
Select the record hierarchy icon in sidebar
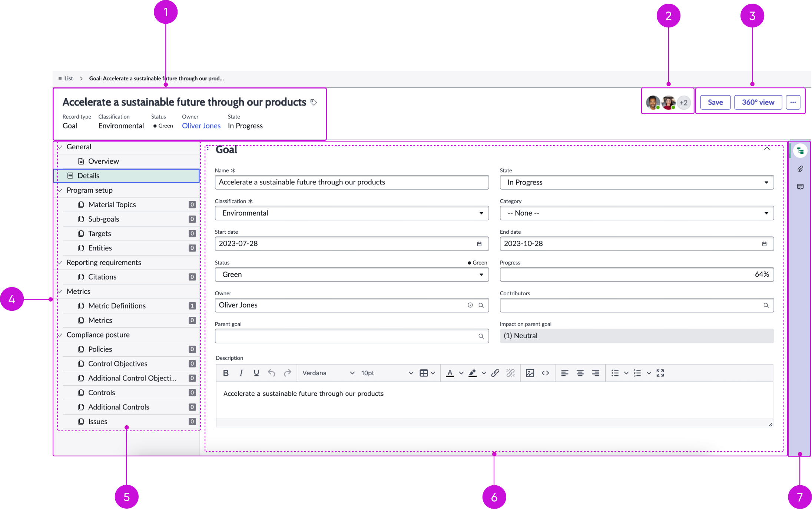[801, 150]
